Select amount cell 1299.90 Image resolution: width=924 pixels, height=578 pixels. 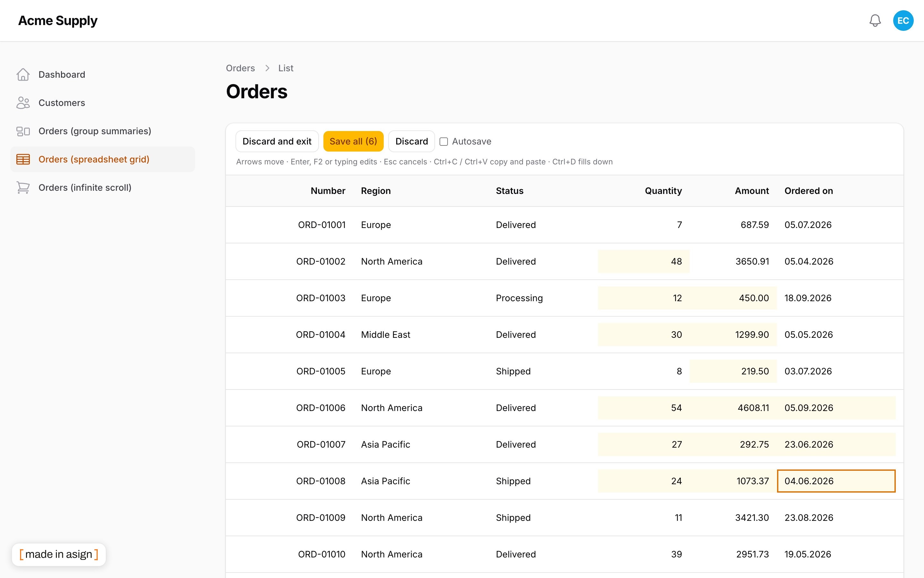point(733,335)
